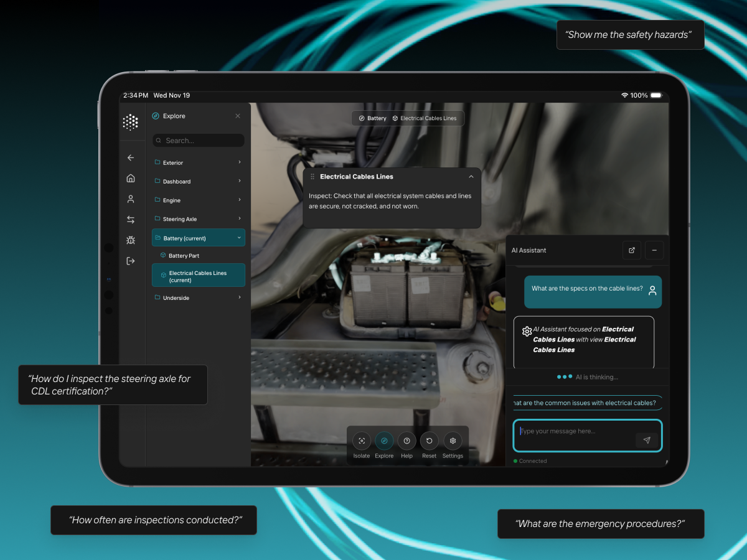Image resolution: width=747 pixels, height=560 pixels.
Task: Toggle the Electrical Cables Lines chip
Action: [x=427, y=118]
